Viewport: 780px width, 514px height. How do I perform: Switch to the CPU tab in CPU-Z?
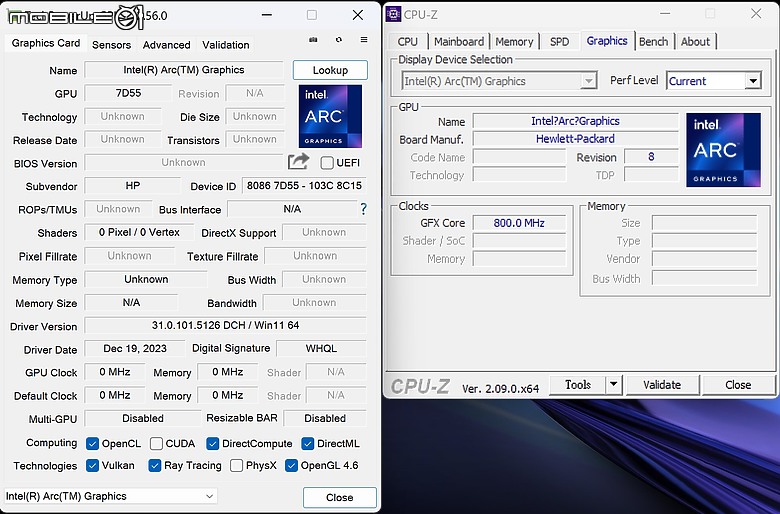[407, 42]
